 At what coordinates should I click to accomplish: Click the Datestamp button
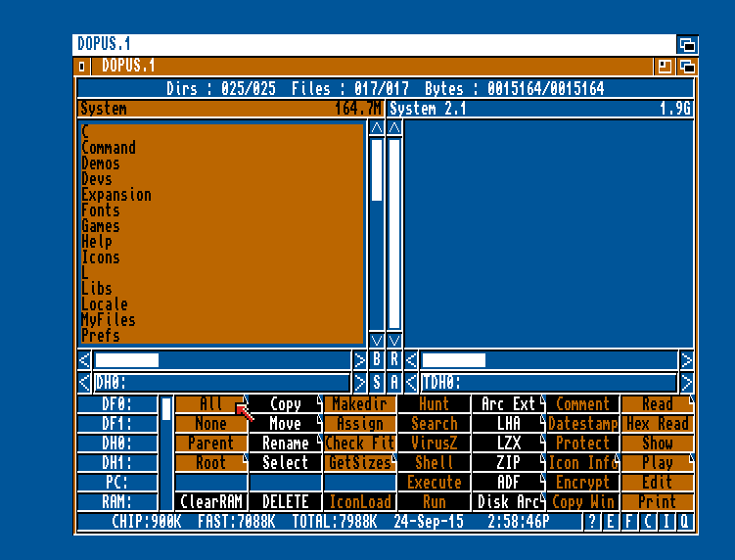click(583, 424)
